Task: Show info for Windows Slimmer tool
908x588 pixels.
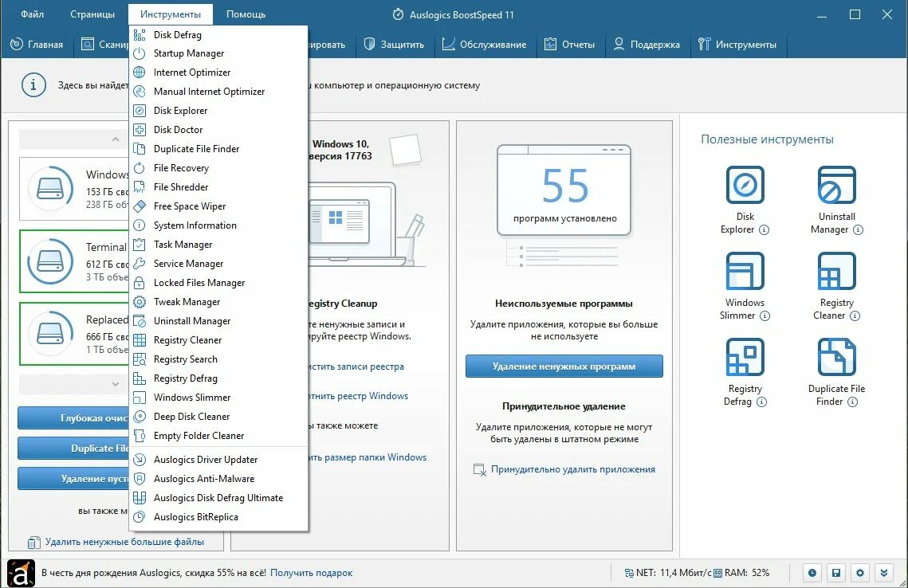Action: 765,316
